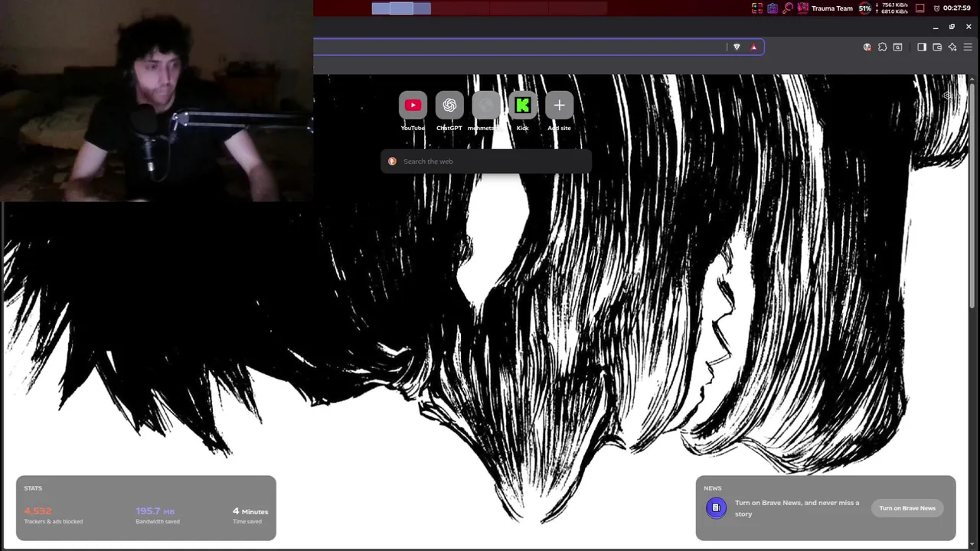
Task: Open the Brave Rewards triangle icon
Action: coord(753,47)
